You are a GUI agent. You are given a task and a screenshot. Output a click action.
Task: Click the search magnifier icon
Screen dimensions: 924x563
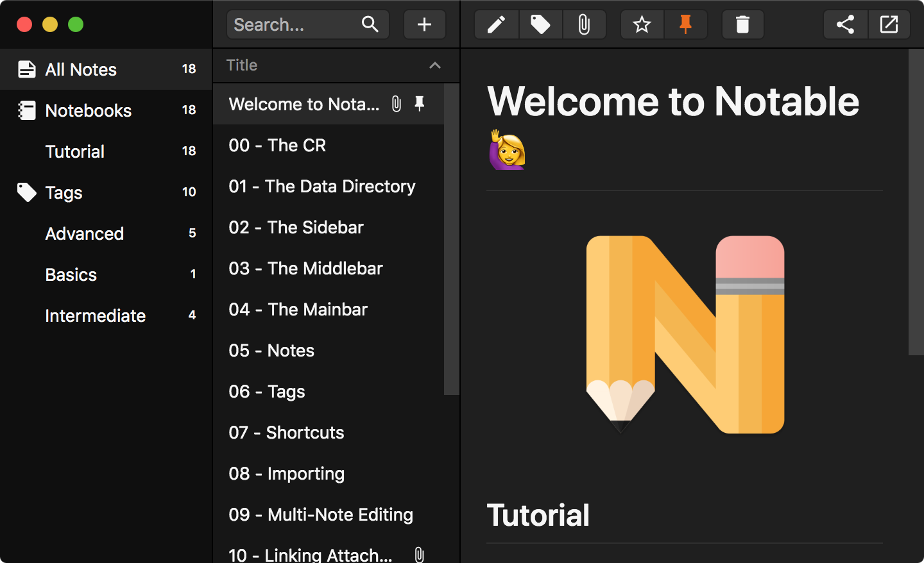point(370,24)
